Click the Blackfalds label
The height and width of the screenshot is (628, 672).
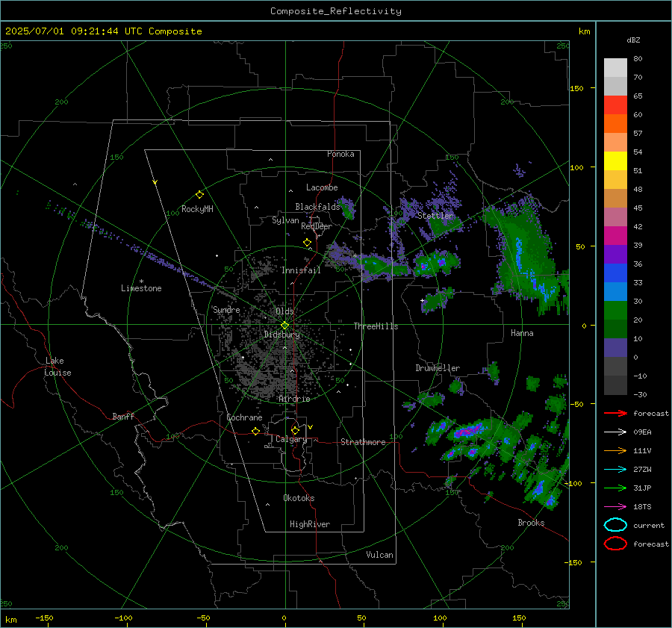(317, 207)
